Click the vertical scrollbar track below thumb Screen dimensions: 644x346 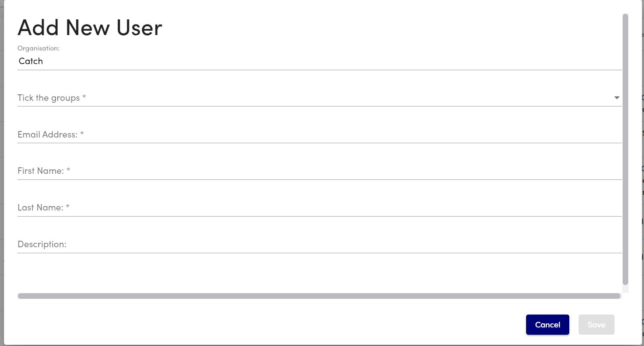[625, 289]
